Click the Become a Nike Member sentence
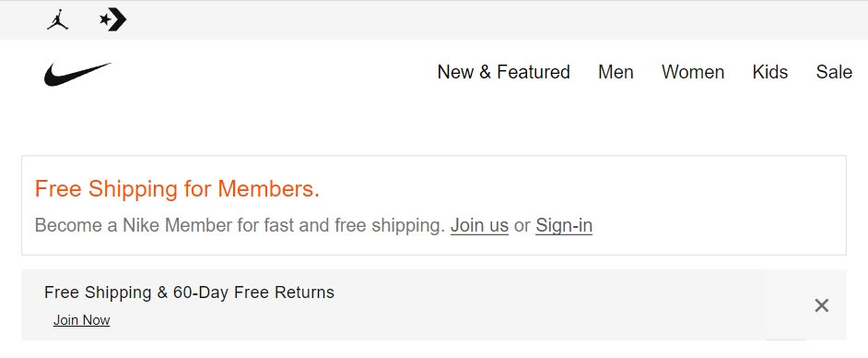Image resolution: width=868 pixels, height=358 pixels. pos(240,225)
